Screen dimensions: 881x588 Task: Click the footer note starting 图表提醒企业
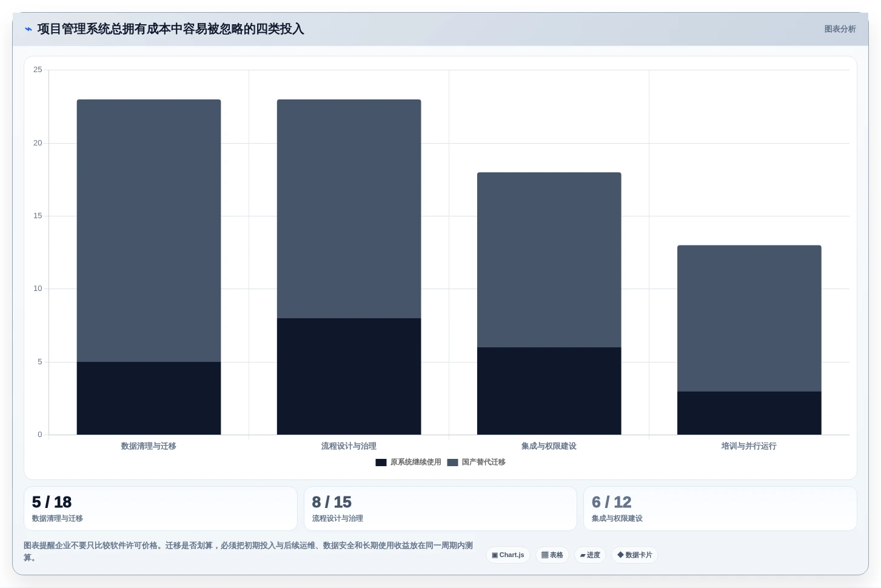tap(248, 552)
